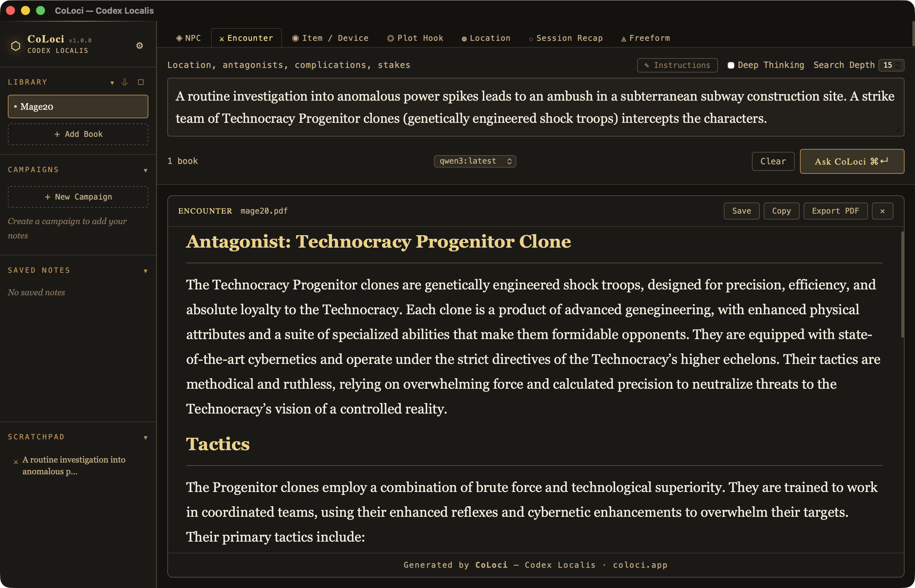Switch to the Plot Hook tab
The height and width of the screenshot is (588, 915).
click(x=415, y=38)
